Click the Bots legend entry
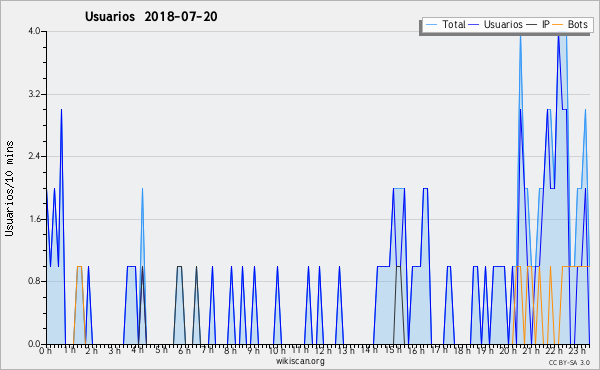 [x=570, y=25]
